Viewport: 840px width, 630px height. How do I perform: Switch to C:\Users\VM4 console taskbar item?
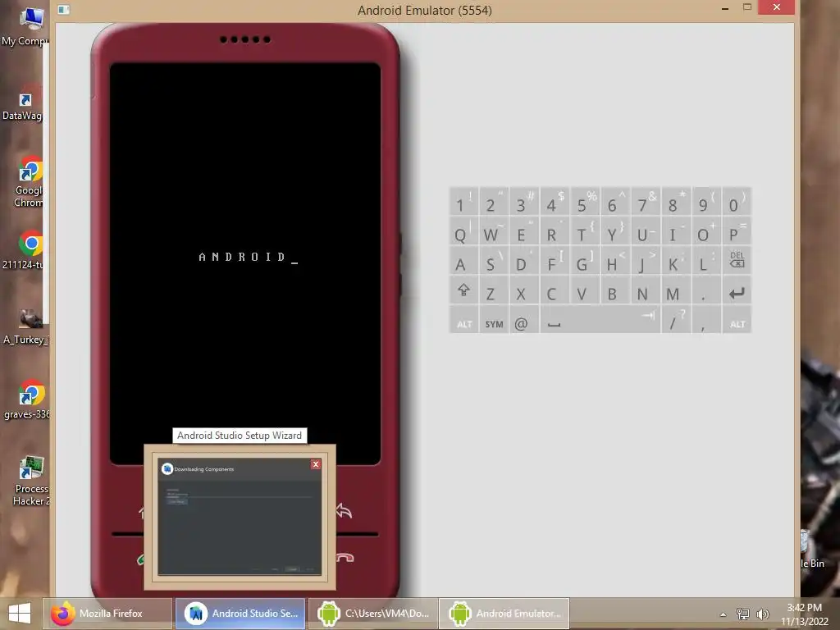(373, 614)
